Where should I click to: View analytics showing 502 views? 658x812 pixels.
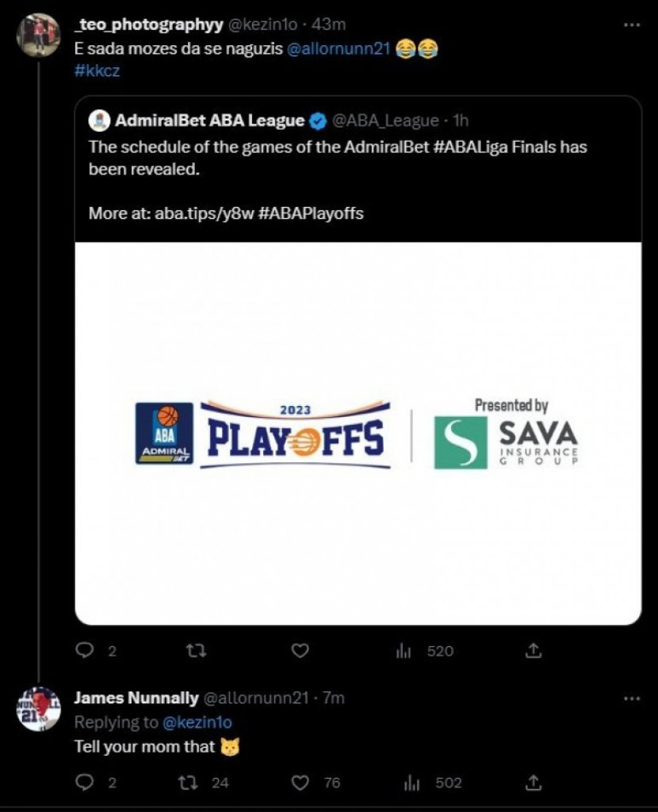[433, 783]
